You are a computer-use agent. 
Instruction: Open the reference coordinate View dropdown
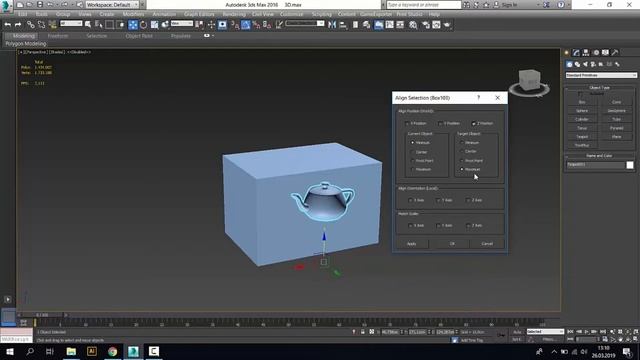click(x=182, y=24)
